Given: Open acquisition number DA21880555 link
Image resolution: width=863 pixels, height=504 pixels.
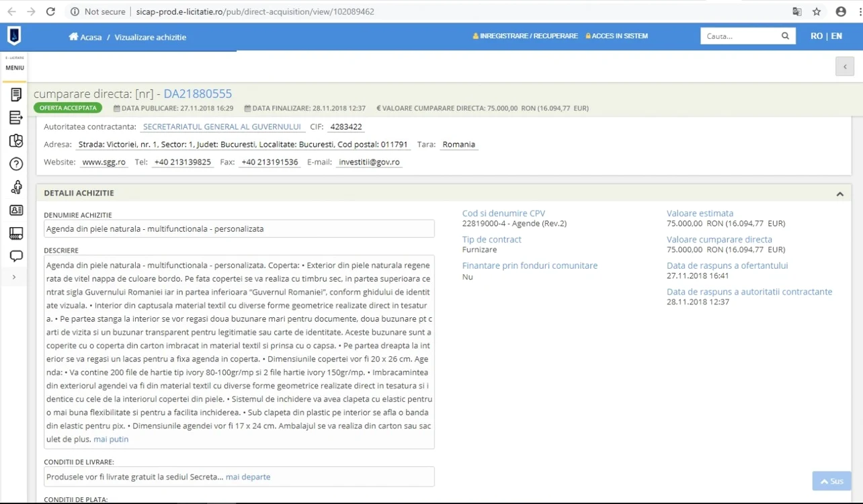Looking at the screenshot, I should point(198,94).
